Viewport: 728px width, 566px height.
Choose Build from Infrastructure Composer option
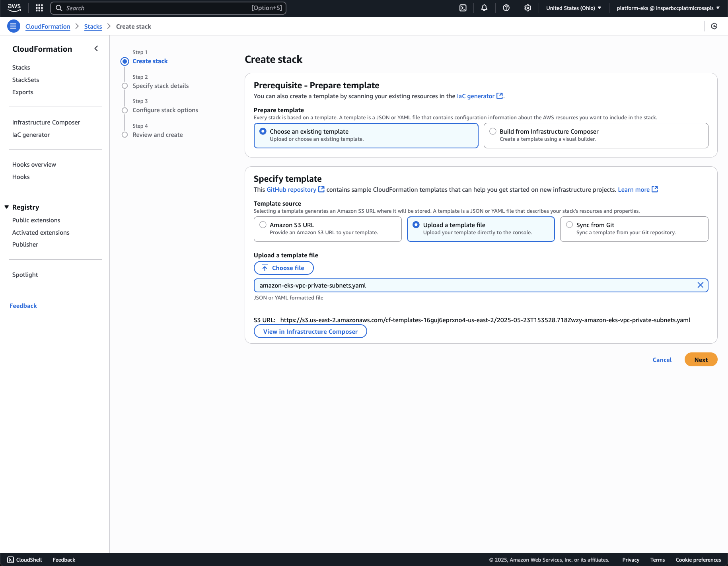(x=493, y=131)
